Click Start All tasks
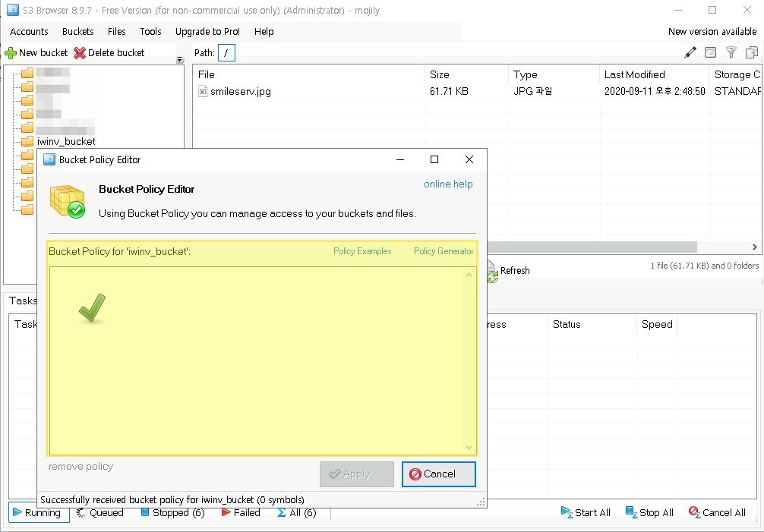The image size is (764, 532). pos(586,512)
